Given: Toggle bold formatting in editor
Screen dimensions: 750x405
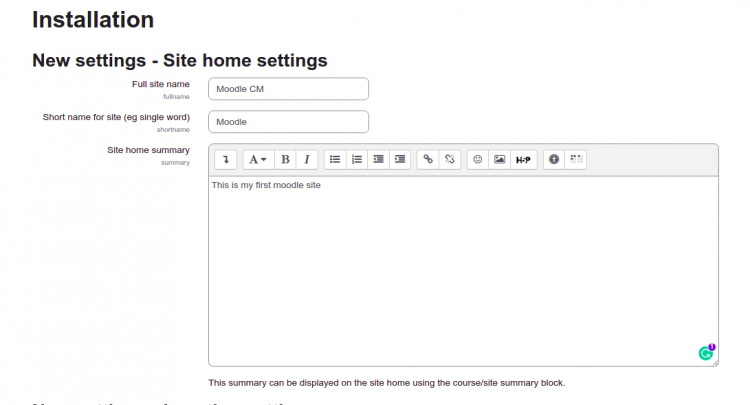Looking at the screenshot, I should coord(285,159).
